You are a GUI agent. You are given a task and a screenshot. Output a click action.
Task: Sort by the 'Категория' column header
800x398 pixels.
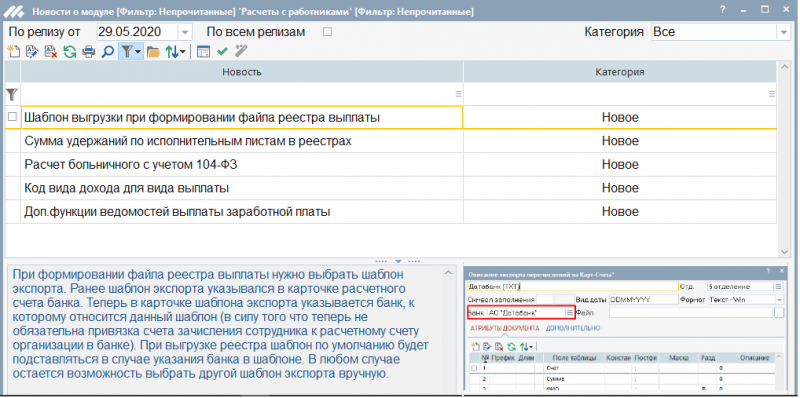(620, 72)
